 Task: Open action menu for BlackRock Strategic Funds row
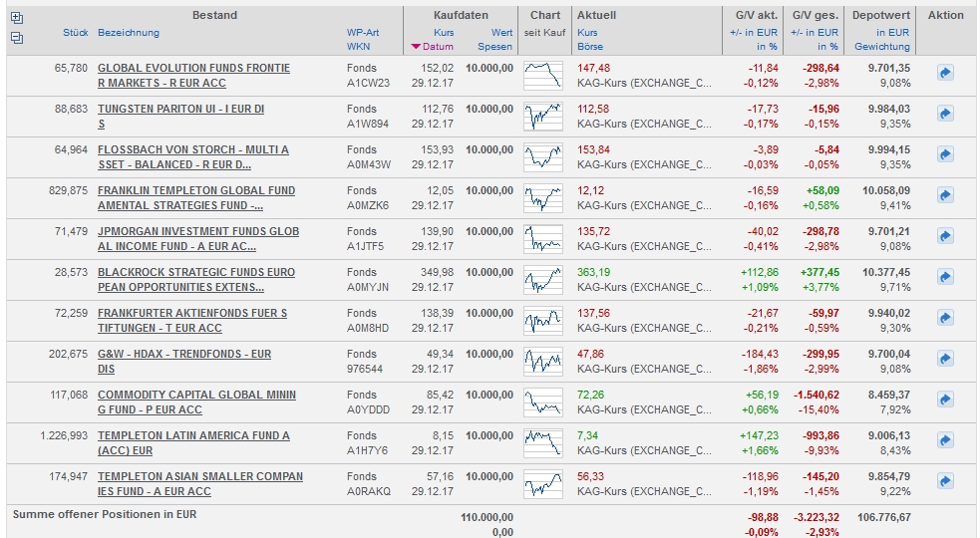point(945,277)
